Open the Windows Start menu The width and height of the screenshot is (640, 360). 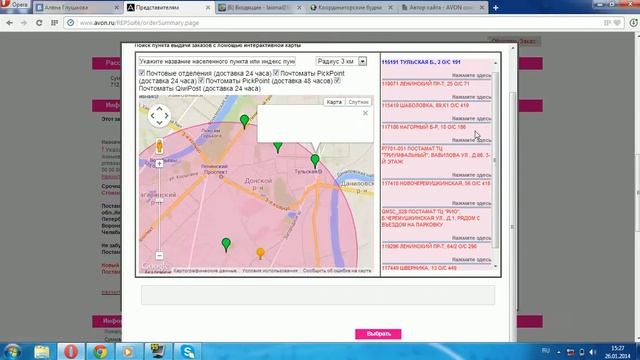(12, 351)
